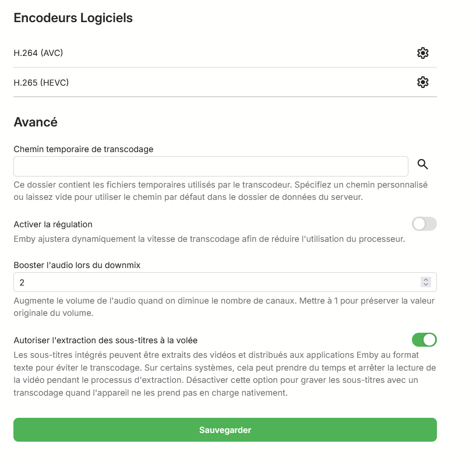The image size is (476, 465).
Task: Click the 'Encodeurs Logiciels' section heading
Action: [73, 18]
